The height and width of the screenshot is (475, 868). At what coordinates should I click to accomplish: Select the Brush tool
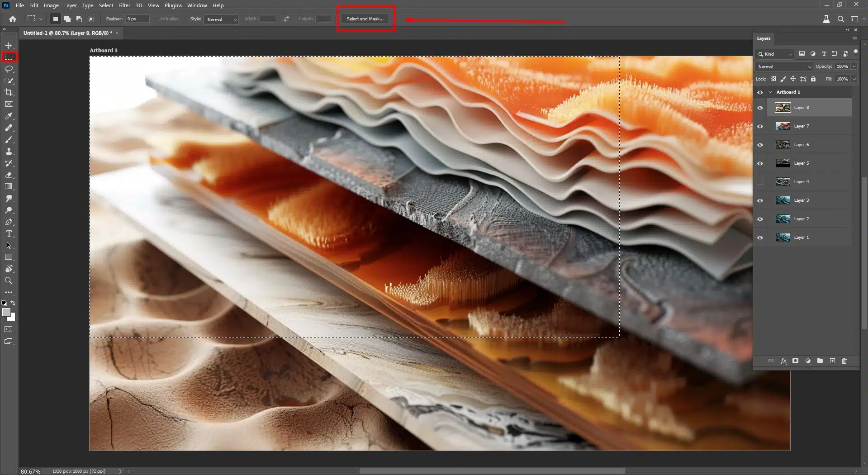(x=9, y=139)
